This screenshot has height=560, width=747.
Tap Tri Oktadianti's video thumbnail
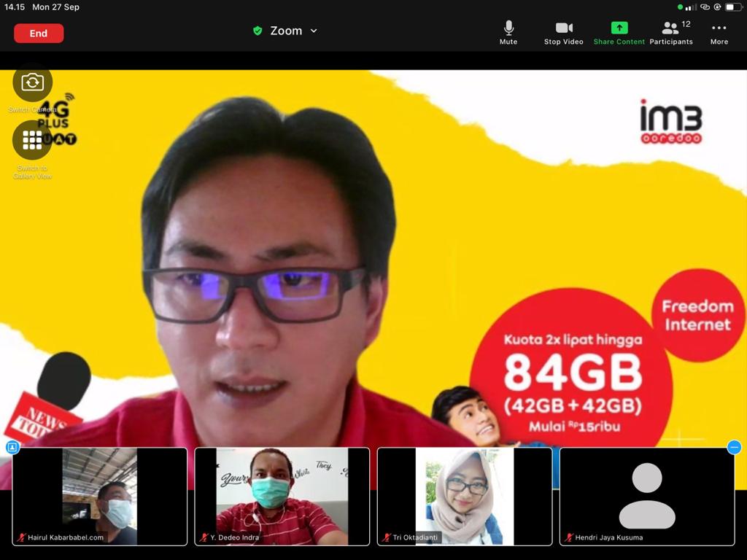pos(464,496)
